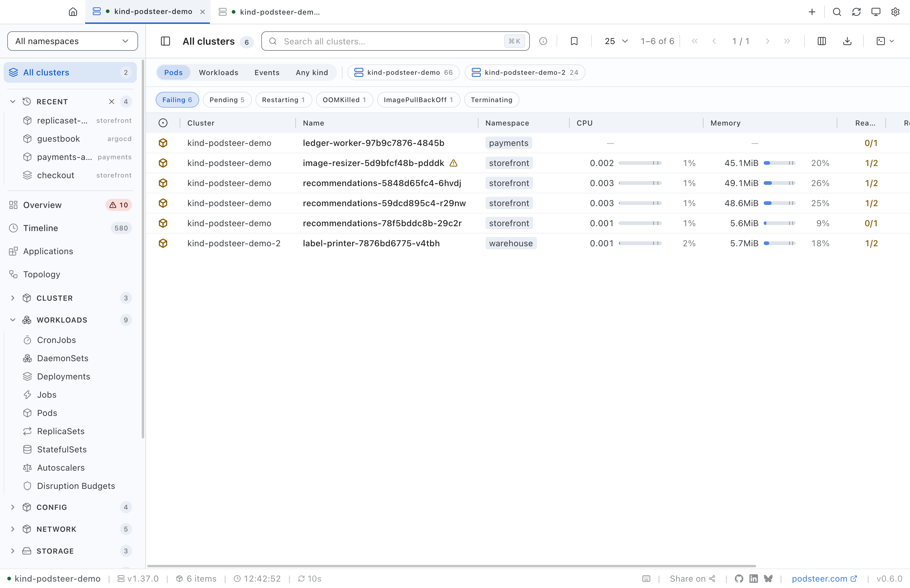Image resolution: width=910 pixels, height=588 pixels.
Task: Open settings gear icon
Action: pos(895,12)
